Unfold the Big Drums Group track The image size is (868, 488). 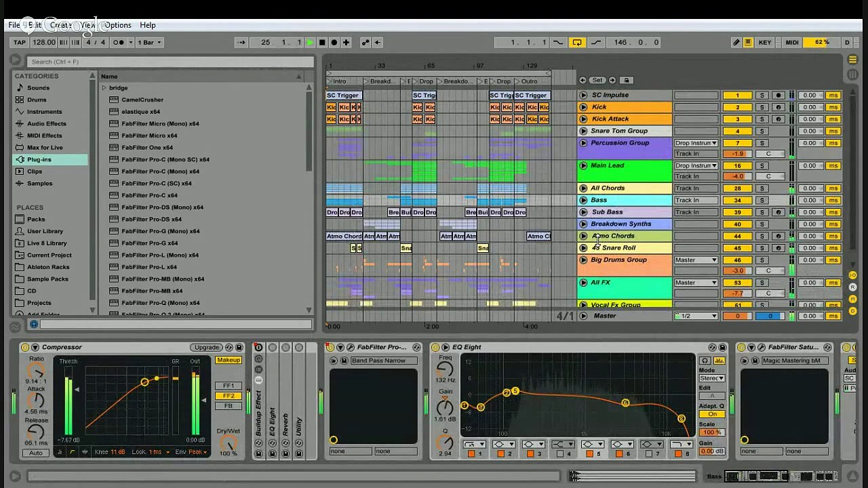[x=583, y=260]
